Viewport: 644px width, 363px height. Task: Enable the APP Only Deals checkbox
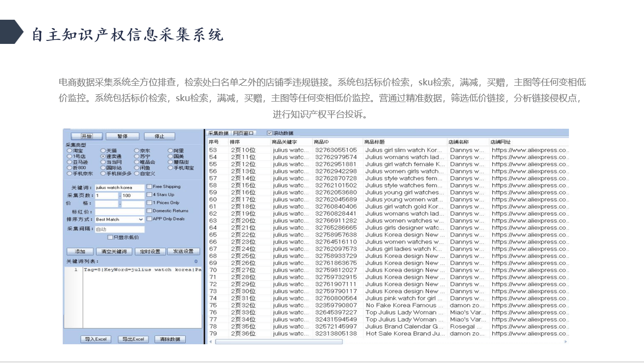coord(149,219)
